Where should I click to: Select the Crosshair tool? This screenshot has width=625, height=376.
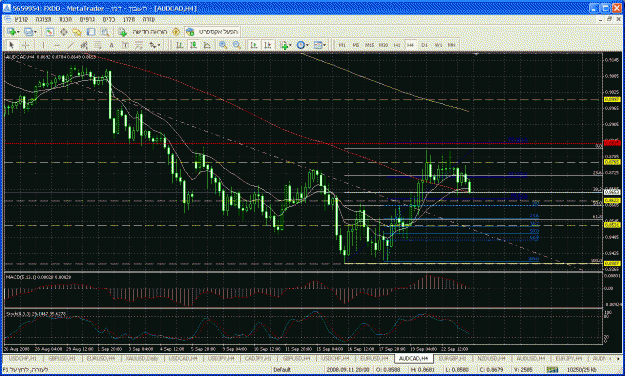point(26,45)
